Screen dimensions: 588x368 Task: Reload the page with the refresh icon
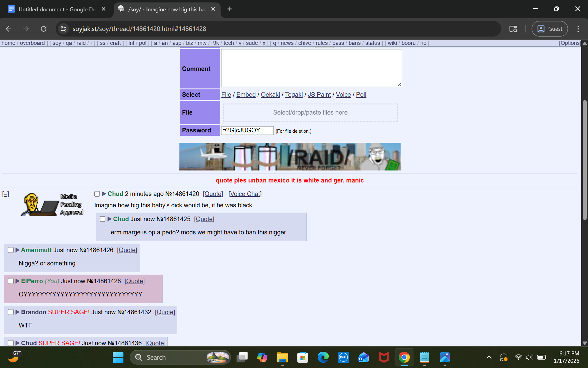click(x=44, y=29)
